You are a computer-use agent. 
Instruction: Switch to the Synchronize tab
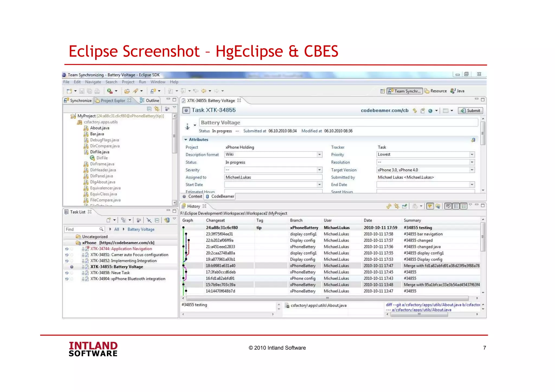[78, 101]
